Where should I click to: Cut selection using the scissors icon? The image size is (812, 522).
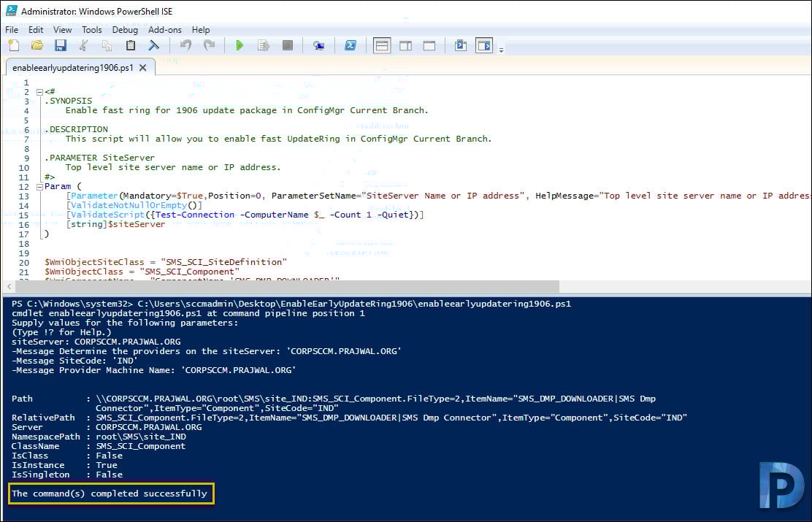83,45
